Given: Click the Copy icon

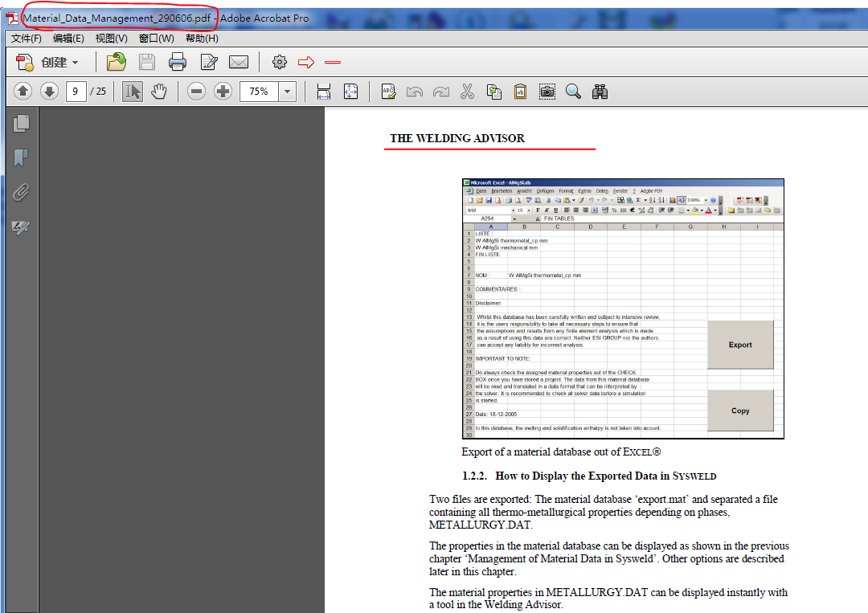Looking at the screenshot, I should point(493,92).
